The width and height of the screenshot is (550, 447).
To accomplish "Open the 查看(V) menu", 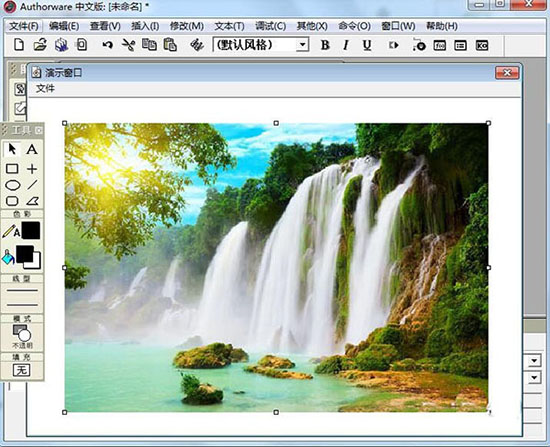I will [105, 26].
